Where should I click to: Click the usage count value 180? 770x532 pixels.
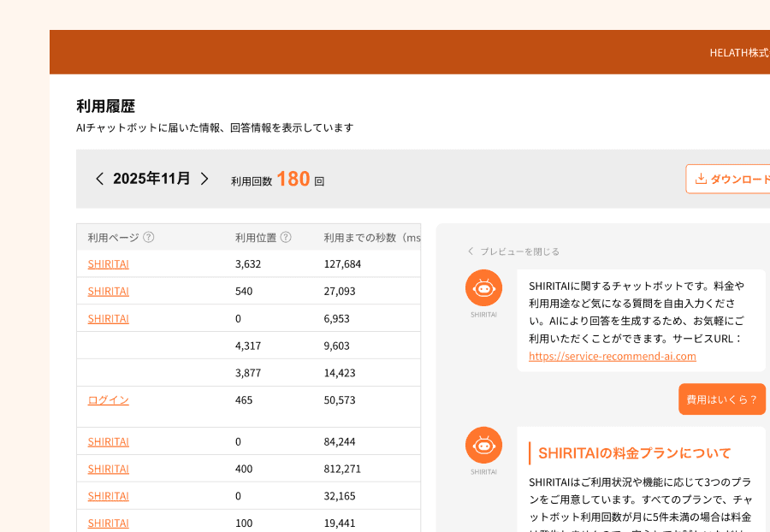click(x=293, y=179)
